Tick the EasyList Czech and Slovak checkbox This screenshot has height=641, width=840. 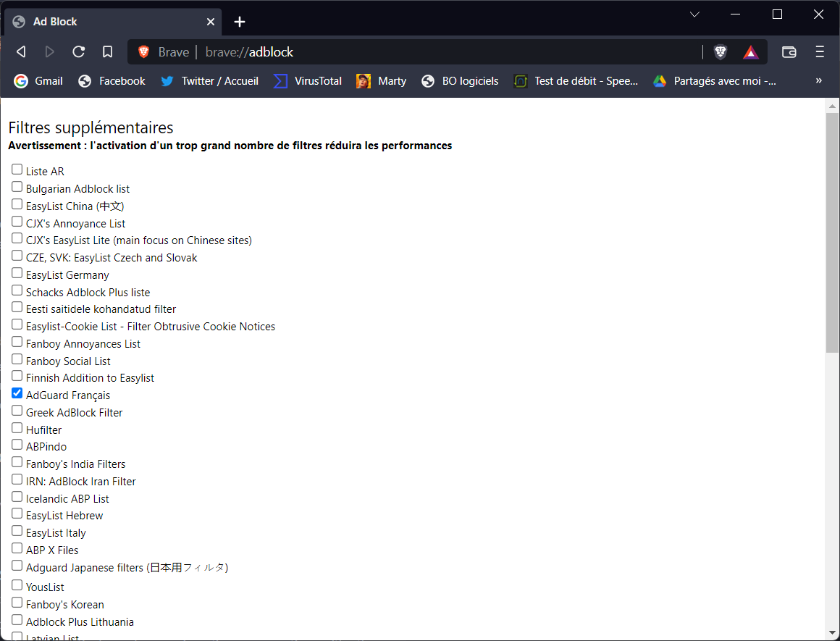[17, 256]
